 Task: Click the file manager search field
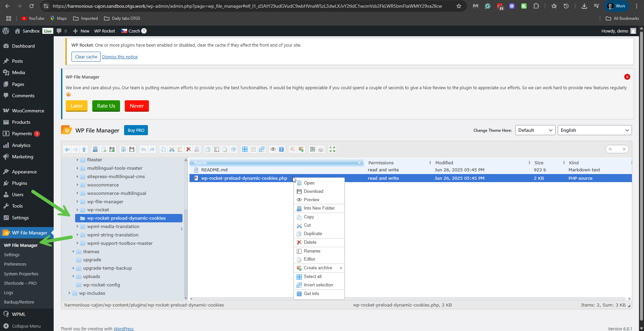pos(616,149)
